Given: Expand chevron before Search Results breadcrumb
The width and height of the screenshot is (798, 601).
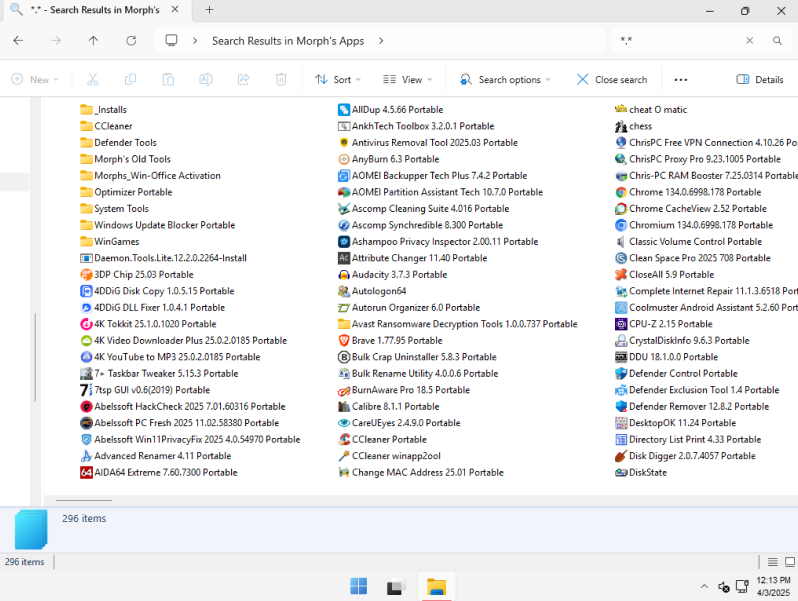Looking at the screenshot, I should 195,41.
